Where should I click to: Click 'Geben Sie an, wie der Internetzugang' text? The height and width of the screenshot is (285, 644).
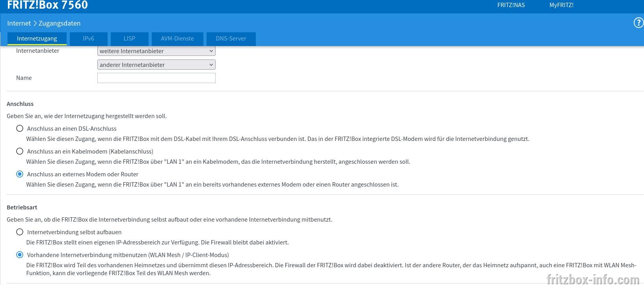click(87, 116)
